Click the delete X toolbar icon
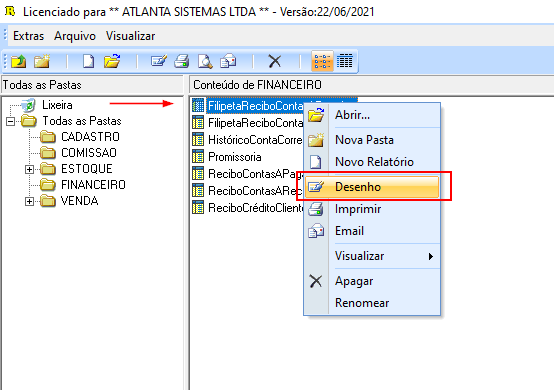 pyautogui.click(x=275, y=61)
